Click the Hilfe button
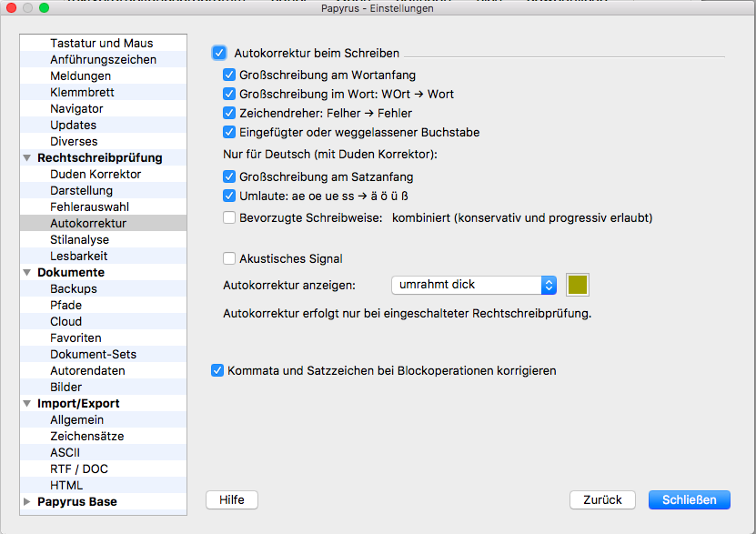The height and width of the screenshot is (534, 756). pos(232,499)
